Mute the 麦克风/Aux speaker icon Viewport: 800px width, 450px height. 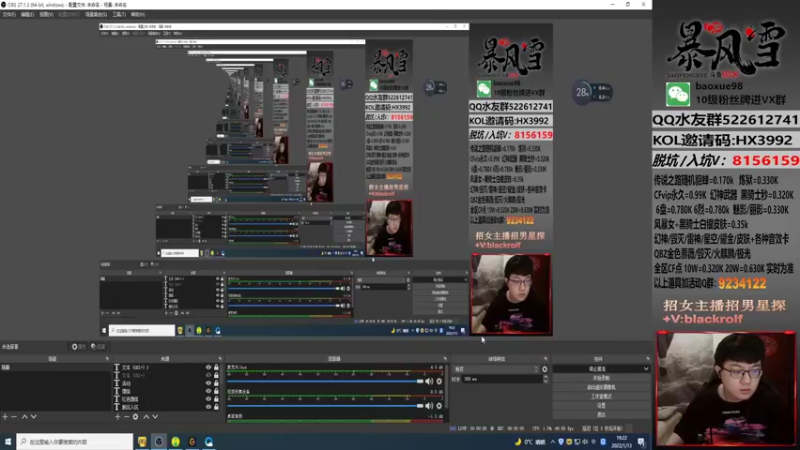[x=429, y=381]
